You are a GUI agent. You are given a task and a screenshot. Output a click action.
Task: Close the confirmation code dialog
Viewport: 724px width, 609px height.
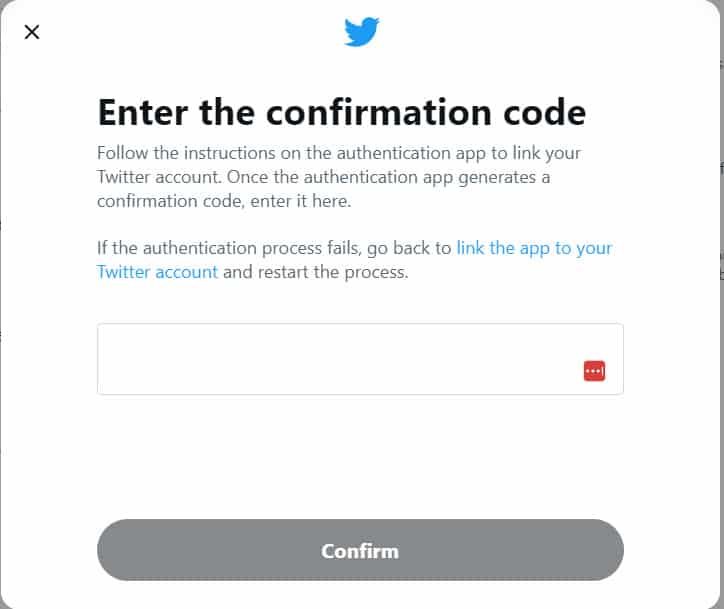click(32, 32)
